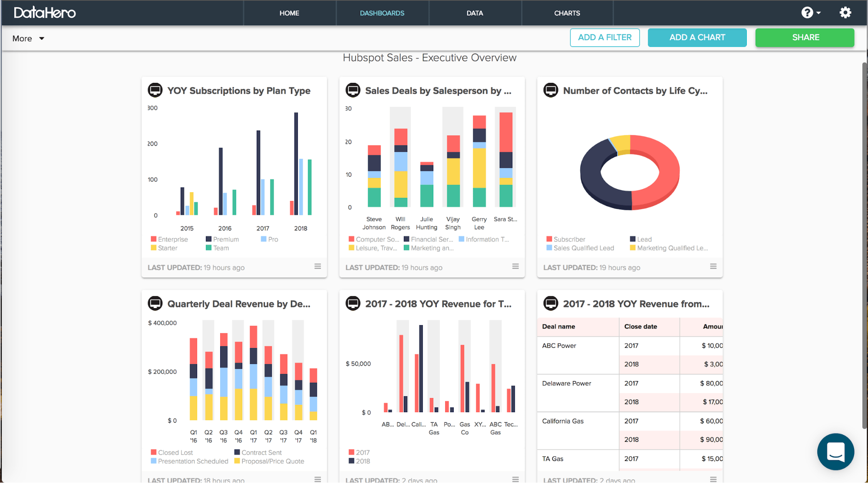
Task: Click the monitor icon on Number of Contacts chart
Action: point(551,90)
